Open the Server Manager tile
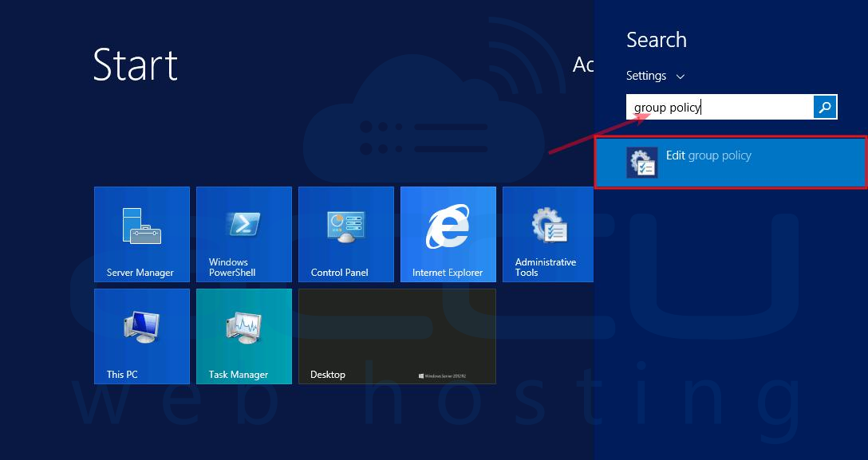Viewport: 868px width, 460px height. point(142,234)
